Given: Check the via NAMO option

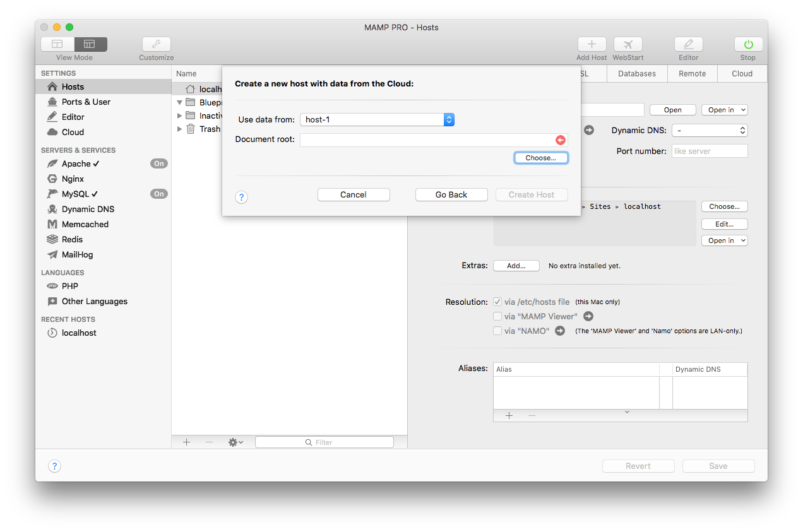Looking at the screenshot, I should 497,330.
